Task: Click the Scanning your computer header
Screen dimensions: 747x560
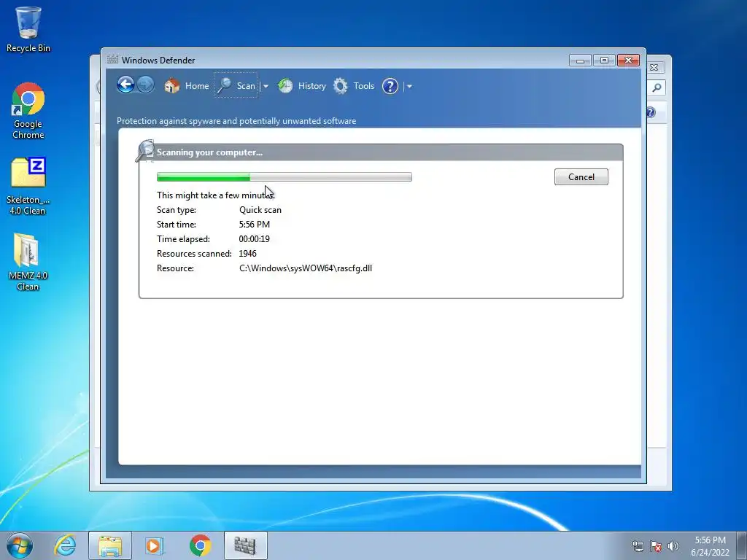Action: coord(209,152)
